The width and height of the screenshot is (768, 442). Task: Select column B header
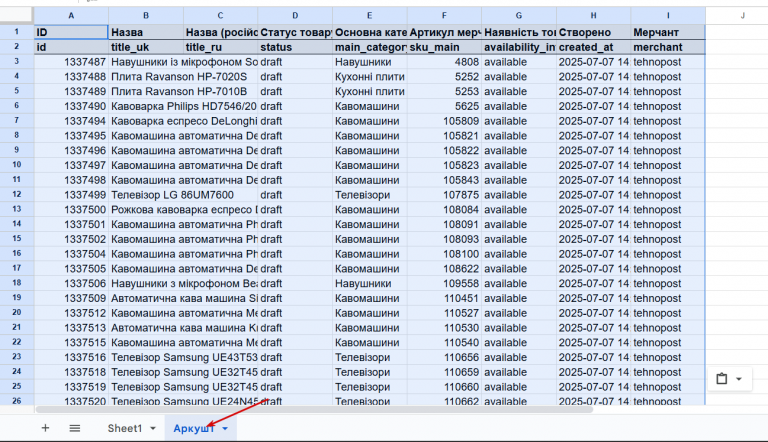coord(146,16)
